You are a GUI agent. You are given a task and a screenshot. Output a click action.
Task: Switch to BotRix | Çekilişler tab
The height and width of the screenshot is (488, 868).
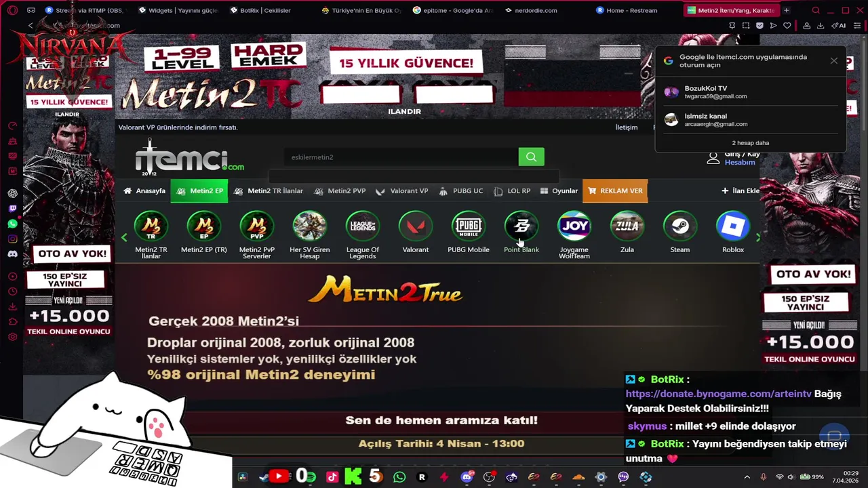(x=264, y=10)
